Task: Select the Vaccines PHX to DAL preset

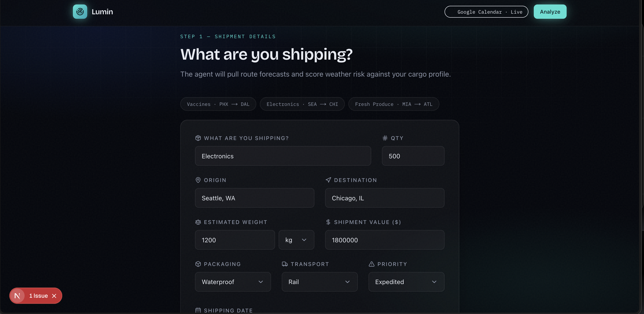Action: pos(218,104)
